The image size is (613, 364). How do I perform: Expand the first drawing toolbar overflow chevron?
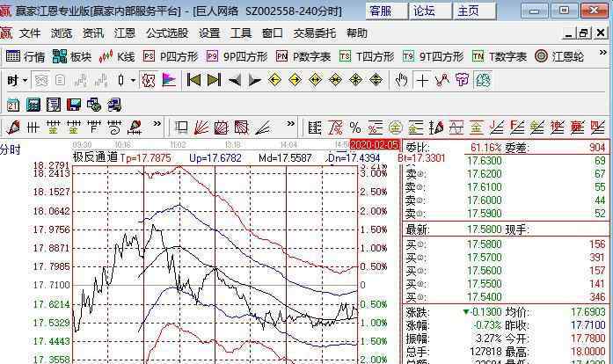(157, 124)
